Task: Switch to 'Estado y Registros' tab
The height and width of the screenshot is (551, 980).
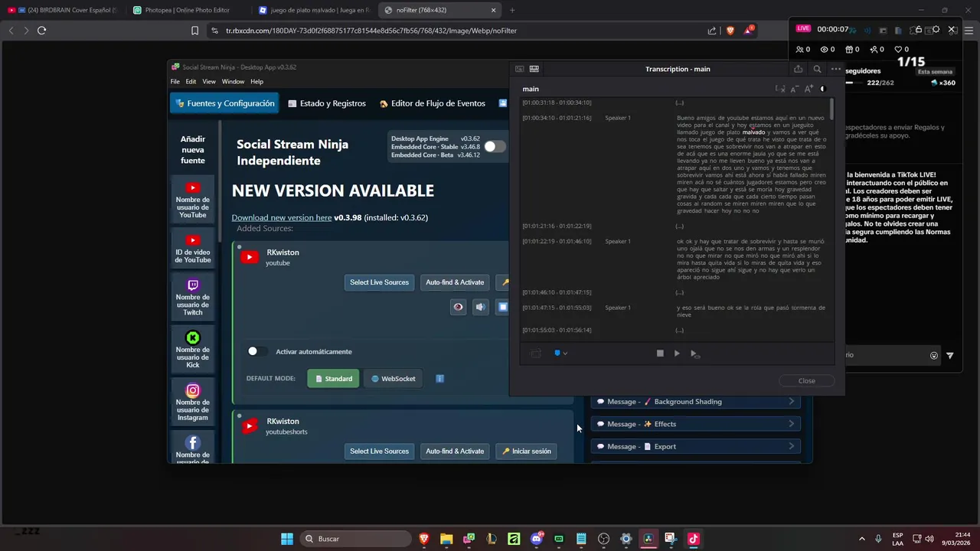Action: coord(327,103)
